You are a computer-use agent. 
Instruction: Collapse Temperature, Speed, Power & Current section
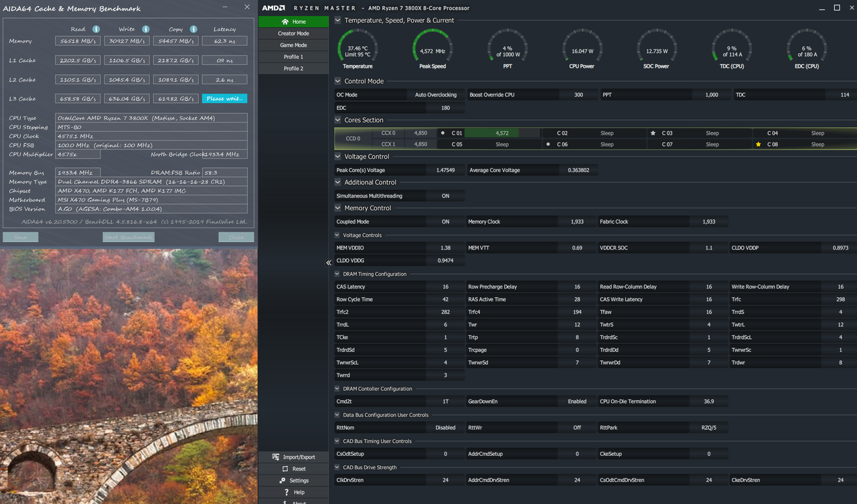tap(338, 20)
